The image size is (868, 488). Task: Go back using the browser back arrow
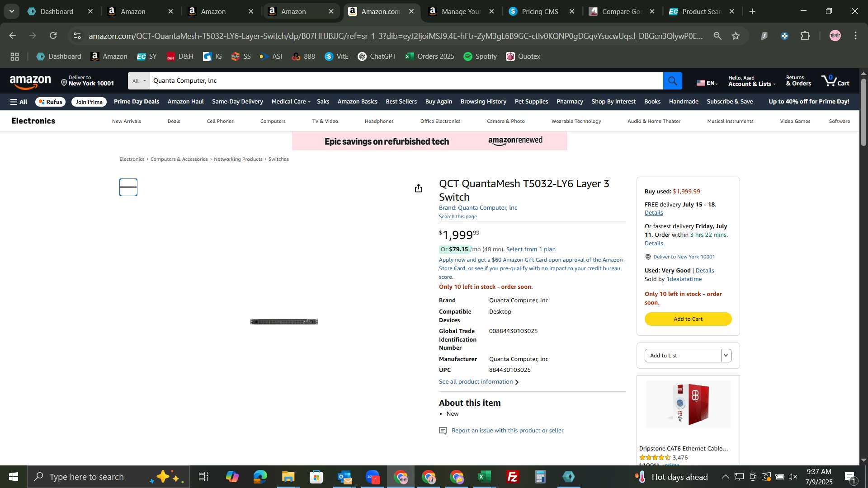pos(13,36)
